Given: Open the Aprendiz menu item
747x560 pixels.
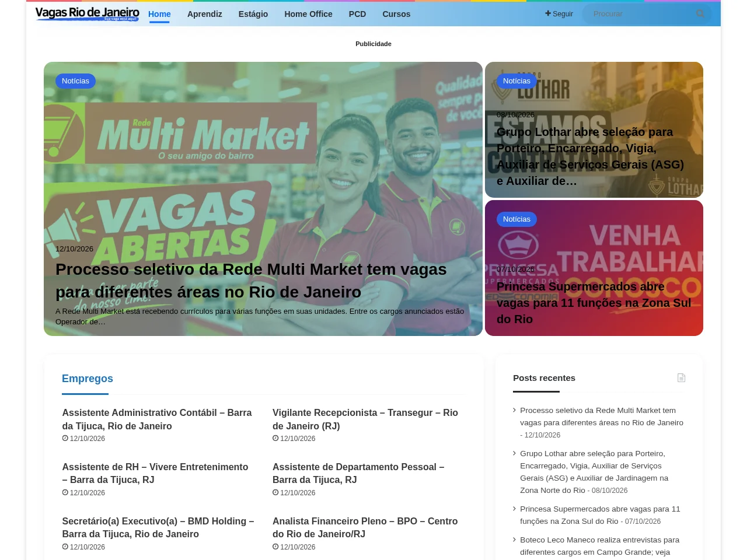Looking at the screenshot, I should pos(205,14).
